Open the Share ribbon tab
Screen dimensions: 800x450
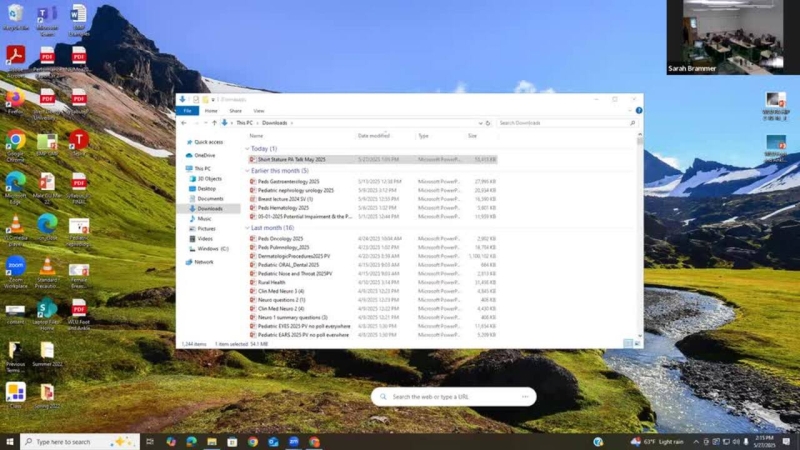(x=237, y=111)
